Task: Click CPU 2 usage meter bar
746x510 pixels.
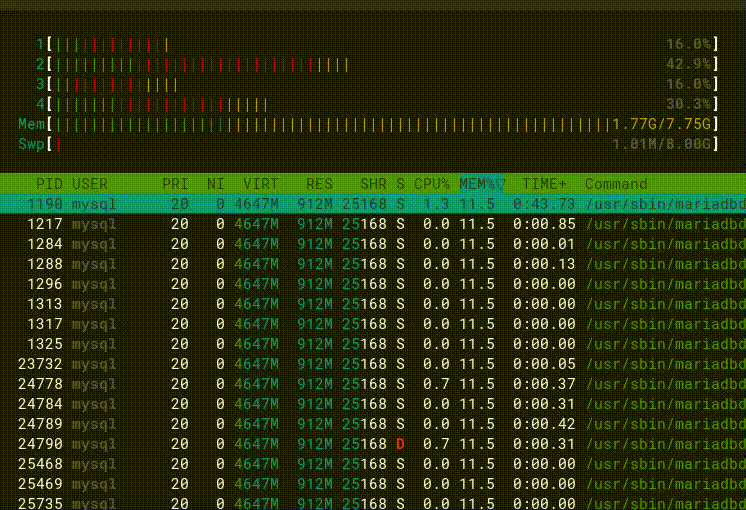Action: click(382, 64)
